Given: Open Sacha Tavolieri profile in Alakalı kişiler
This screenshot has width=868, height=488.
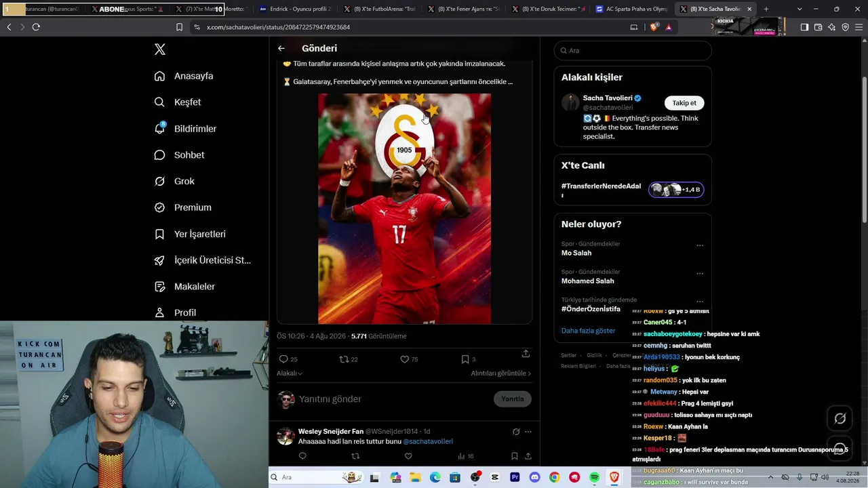Looking at the screenshot, I should click(x=608, y=98).
